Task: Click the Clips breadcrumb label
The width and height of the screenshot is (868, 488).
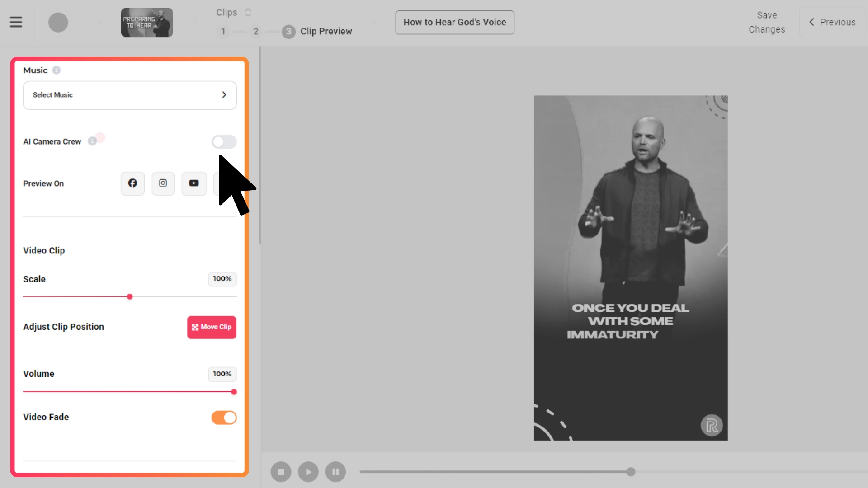Action: (226, 12)
